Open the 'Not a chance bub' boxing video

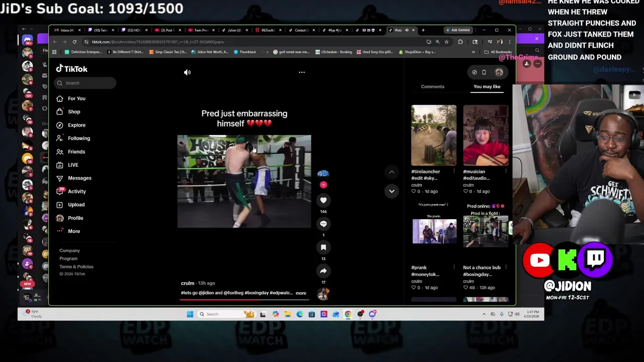tap(486, 230)
